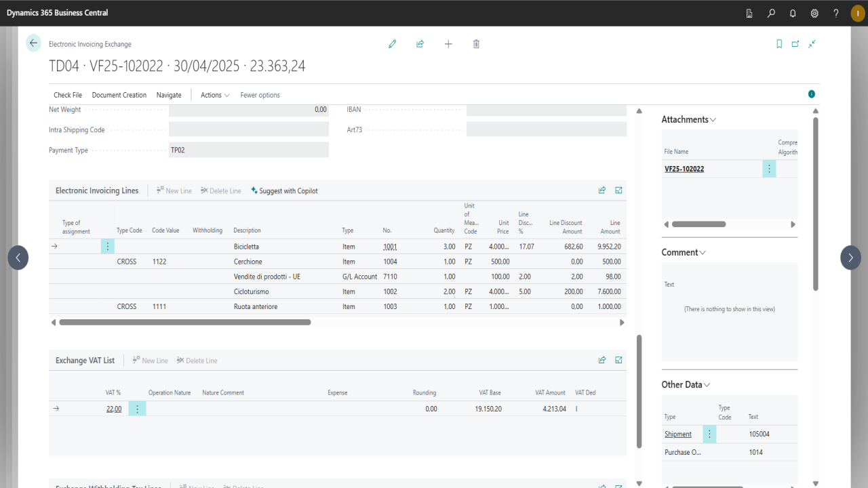Click horizontal scrollbar of invoicing lines
Image resolution: width=868 pixels, height=488 pixels.
coord(185,323)
